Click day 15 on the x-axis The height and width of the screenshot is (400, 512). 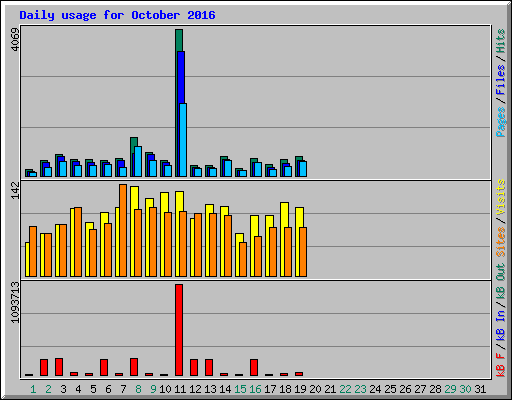pyautogui.click(x=240, y=389)
